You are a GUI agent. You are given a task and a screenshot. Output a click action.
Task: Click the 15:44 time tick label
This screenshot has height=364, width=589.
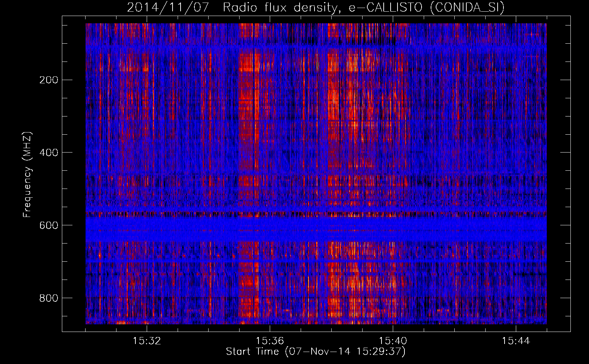[516, 341]
